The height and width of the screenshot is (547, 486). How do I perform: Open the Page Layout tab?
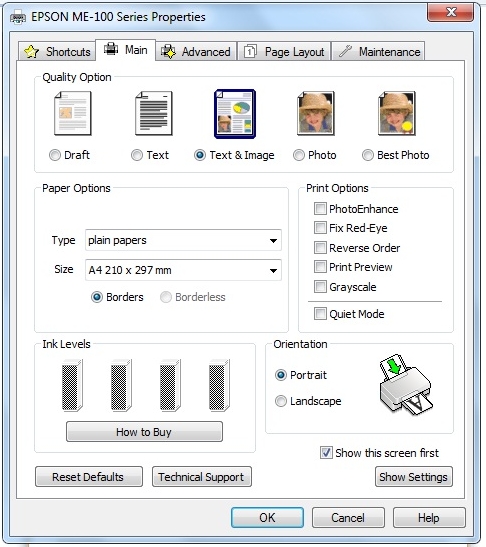point(284,52)
